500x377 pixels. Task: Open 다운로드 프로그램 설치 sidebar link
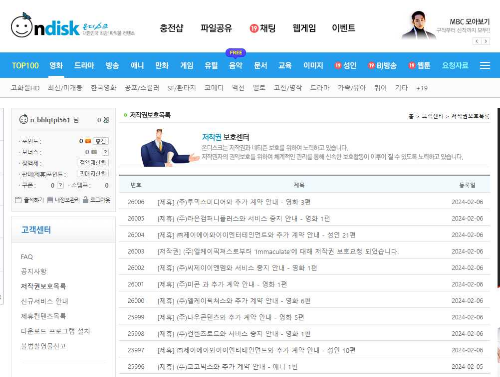[x=55, y=331]
